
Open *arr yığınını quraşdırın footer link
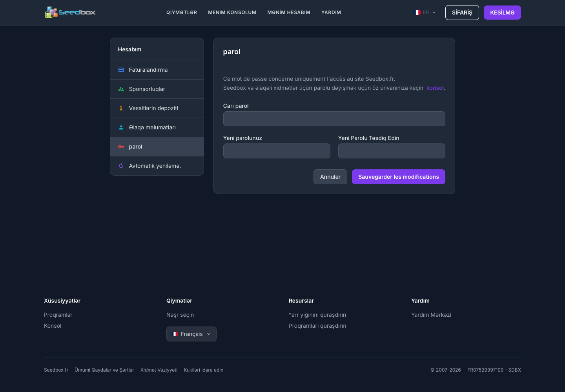[x=317, y=315]
